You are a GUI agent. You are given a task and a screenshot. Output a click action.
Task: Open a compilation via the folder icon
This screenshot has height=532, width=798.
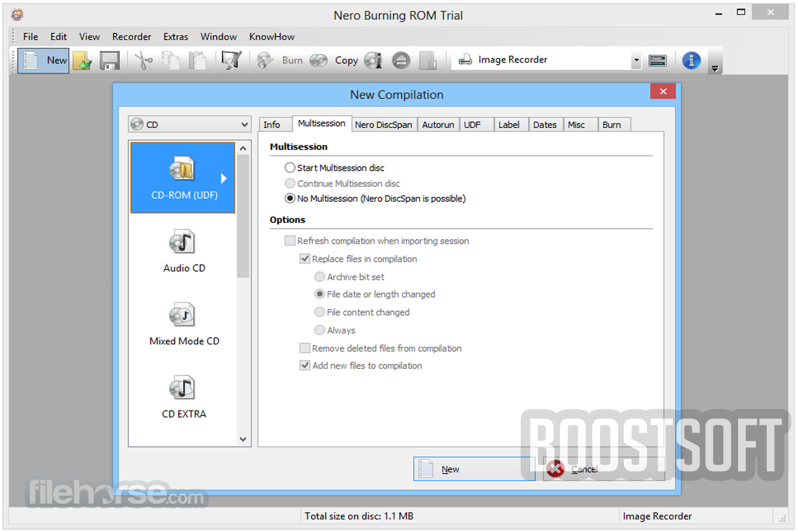(83, 61)
